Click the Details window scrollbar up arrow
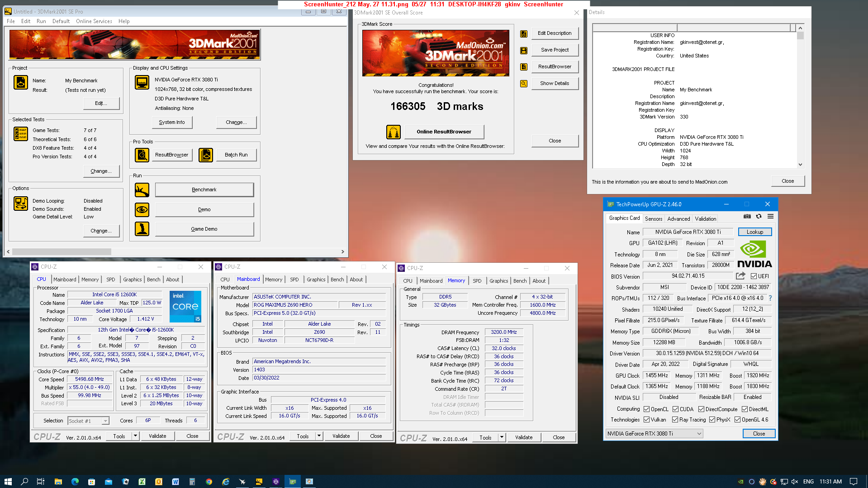 click(x=800, y=28)
